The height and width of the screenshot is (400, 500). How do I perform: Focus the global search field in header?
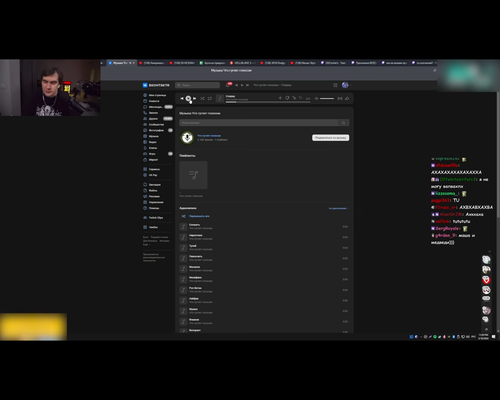198,85
